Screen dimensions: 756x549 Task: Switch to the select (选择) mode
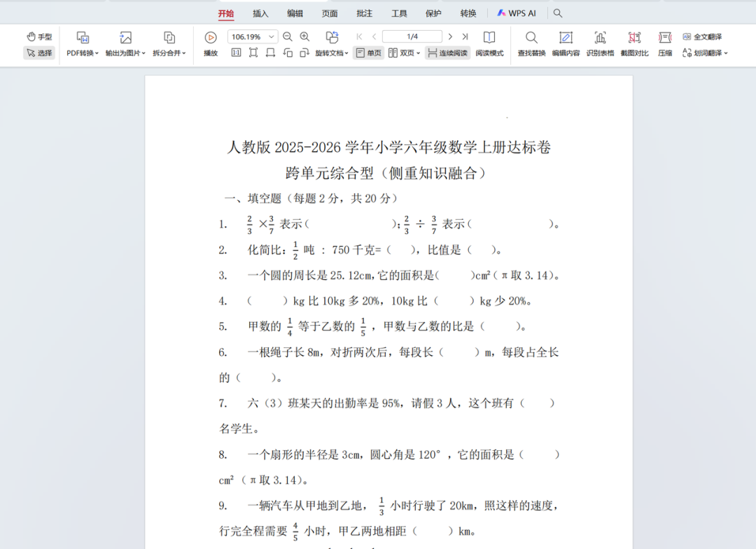[x=39, y=53]
